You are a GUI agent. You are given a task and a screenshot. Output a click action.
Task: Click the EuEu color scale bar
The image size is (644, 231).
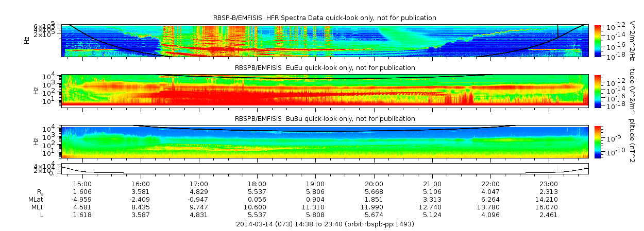pyautogui.click(x=598, y=90)
